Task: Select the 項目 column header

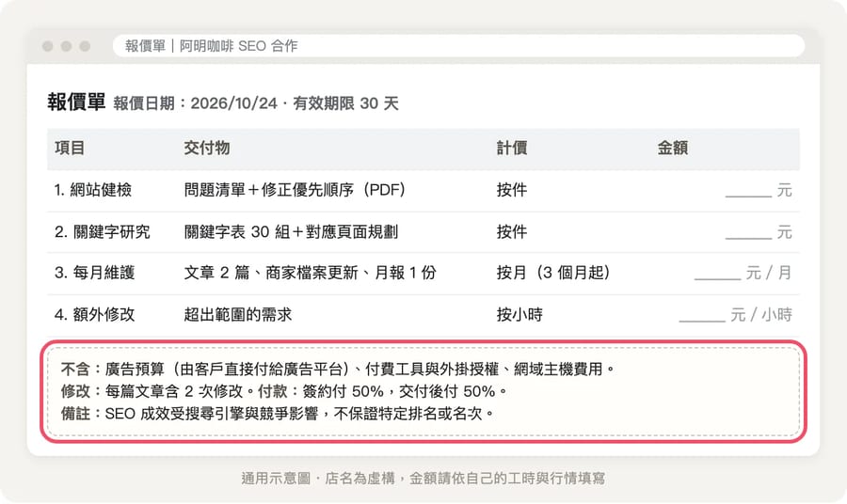Action: point(69,148)
